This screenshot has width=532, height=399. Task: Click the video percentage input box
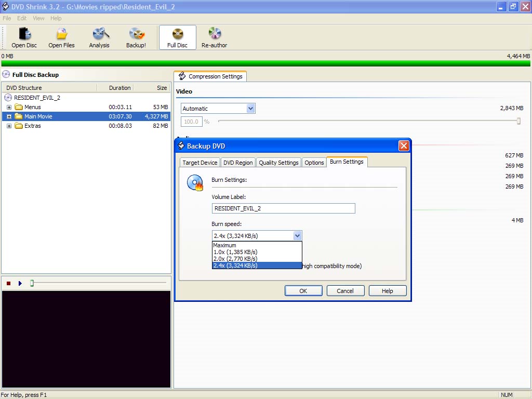pyautogui.click(x=191, y=122)
